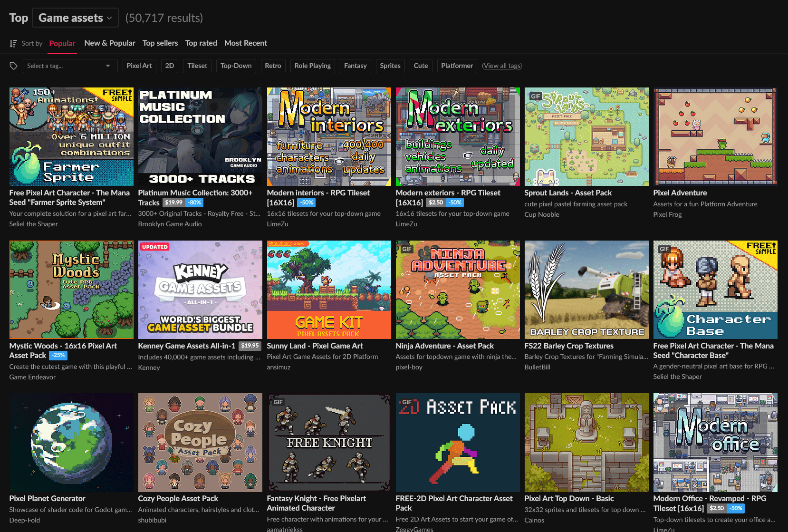The image size is (788, 532).
Task: Visit author Pixel Frog
Action: [667, 214]
